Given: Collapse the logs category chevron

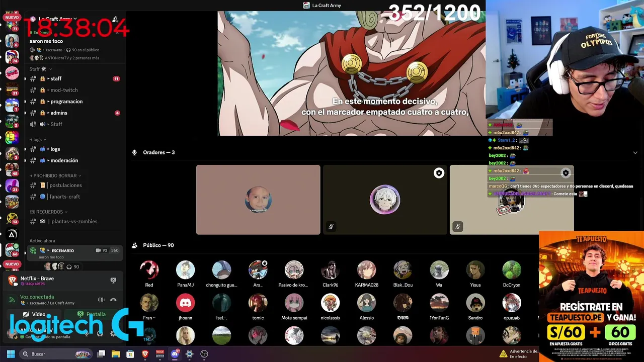Looking at the screenshot, I should [x=45, y=139].
